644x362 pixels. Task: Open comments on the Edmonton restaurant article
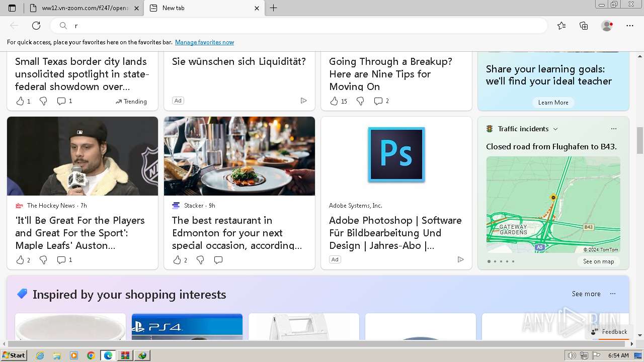coord(218,260)
